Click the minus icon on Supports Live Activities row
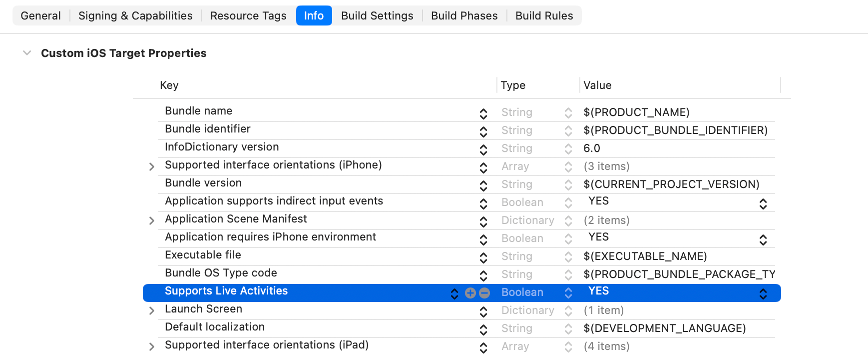This screenshot has width=868, height=355. [x=484, y=293]
